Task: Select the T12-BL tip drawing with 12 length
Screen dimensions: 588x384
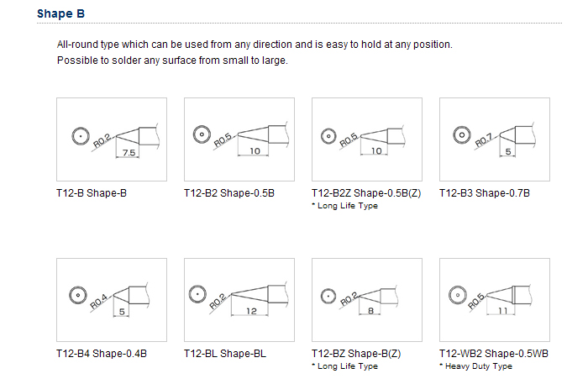Action: click(239, 297)
